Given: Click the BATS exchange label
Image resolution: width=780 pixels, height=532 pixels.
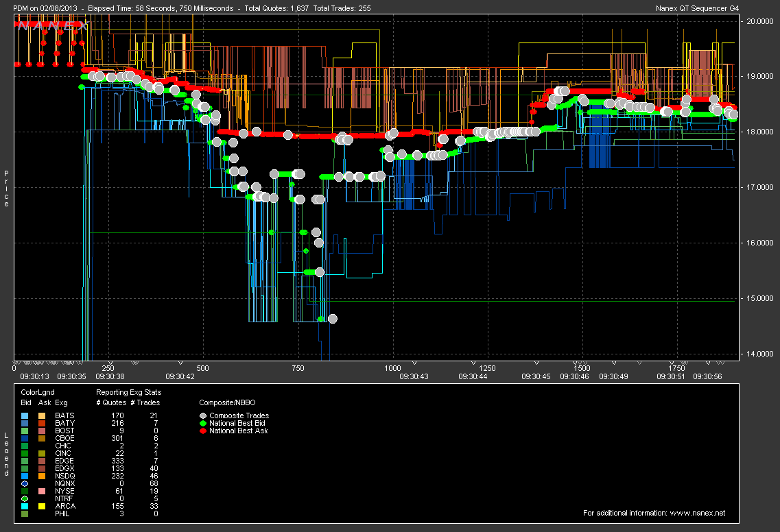Looking at the screenshot, I should (x=64, y=415).
